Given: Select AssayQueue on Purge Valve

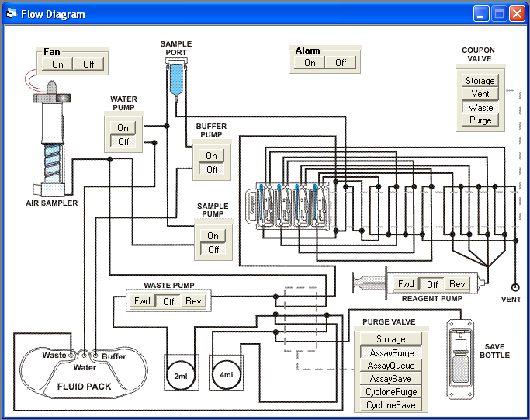Looking at the screenshot, I should click(391, 366).
